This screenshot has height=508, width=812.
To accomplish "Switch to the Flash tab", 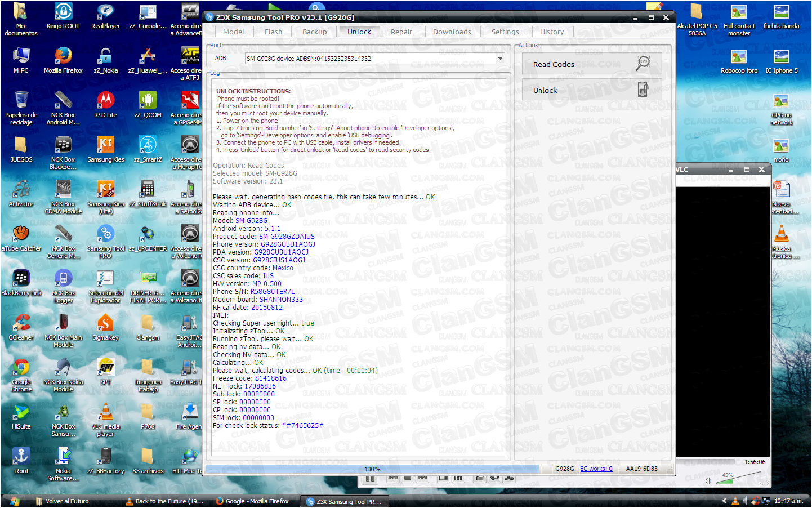I will 273,32.
